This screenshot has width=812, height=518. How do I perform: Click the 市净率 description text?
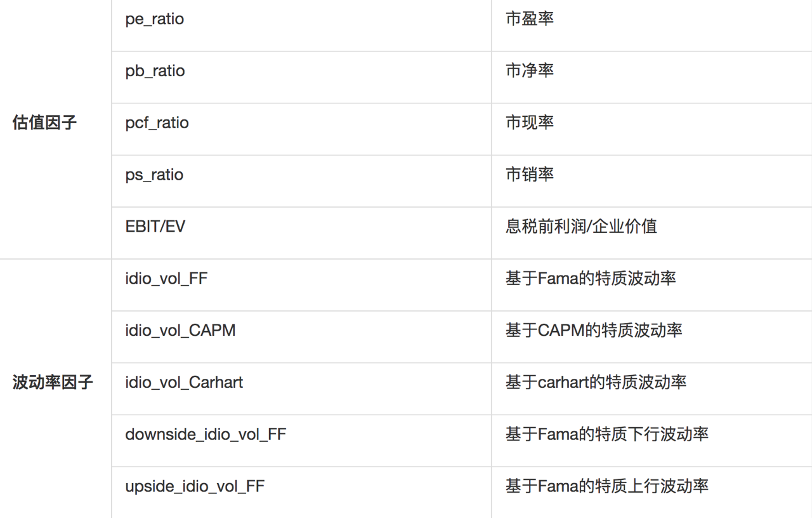tap(530, 71)
